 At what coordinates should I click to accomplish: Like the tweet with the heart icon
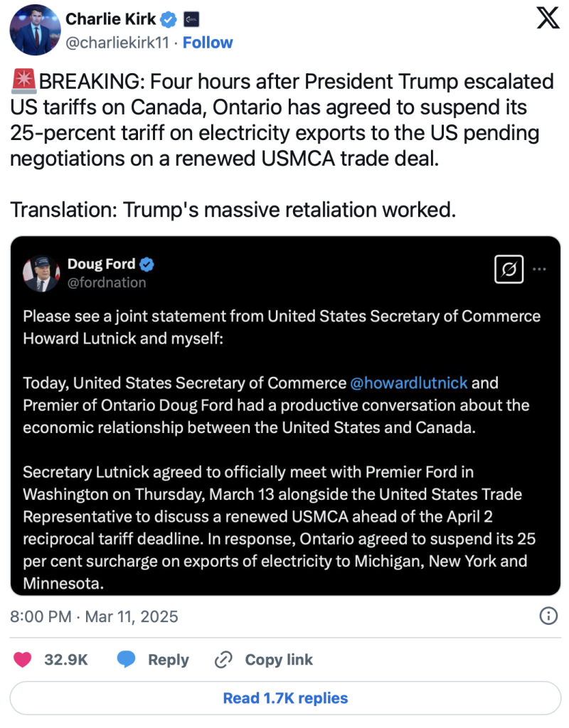coord(23,660)
